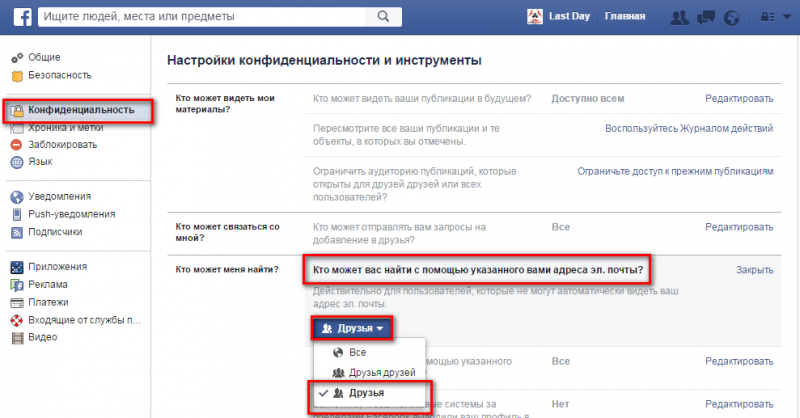Open Видео settings section
800x418 pixels.
pyautogui.click(x=43, y=337)
